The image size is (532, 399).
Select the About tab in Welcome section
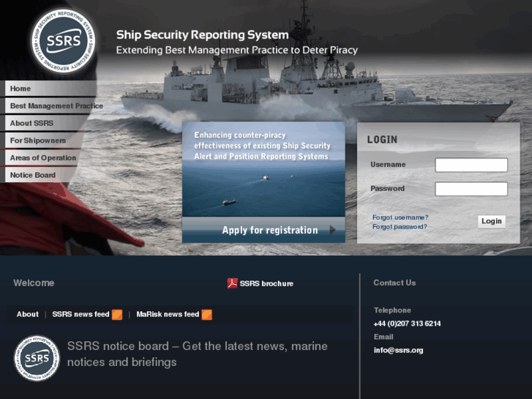[x=28, y=315]
